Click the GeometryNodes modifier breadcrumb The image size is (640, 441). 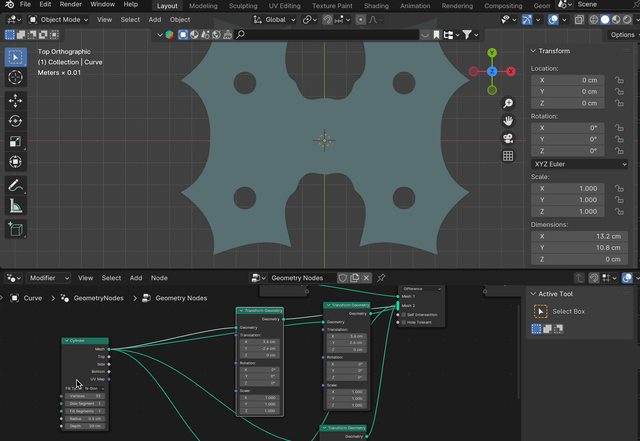[x=92, y=298]
